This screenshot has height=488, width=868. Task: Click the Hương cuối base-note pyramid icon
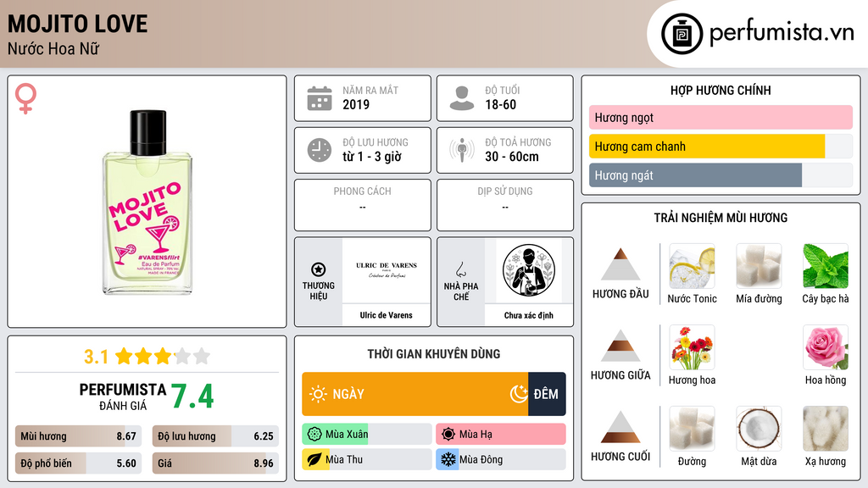(620, 427)
